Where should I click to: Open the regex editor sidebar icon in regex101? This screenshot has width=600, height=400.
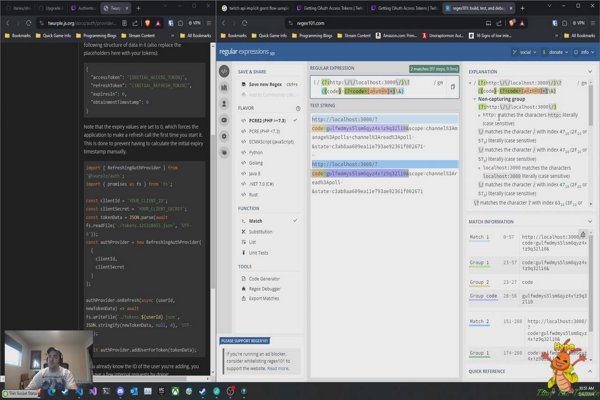point(224,71)
